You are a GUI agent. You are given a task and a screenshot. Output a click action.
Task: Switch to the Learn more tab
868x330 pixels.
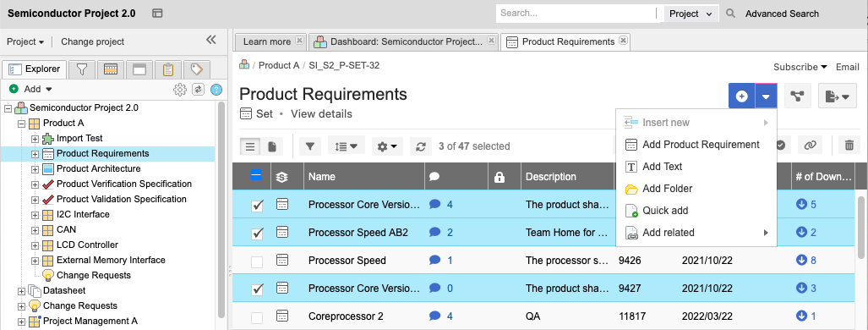(x=267, y=41)
